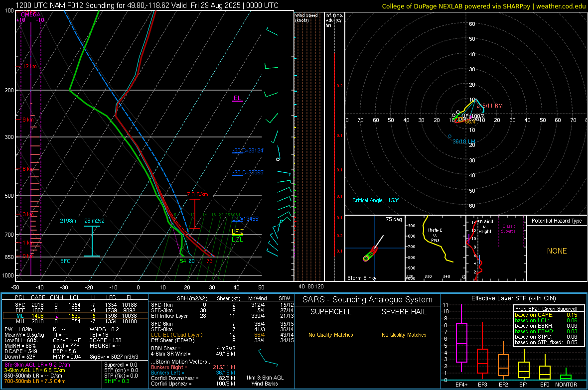Select the SFC-1km SRH row
This screenshot has width=588, height=390.
click(x=222, y=305)
